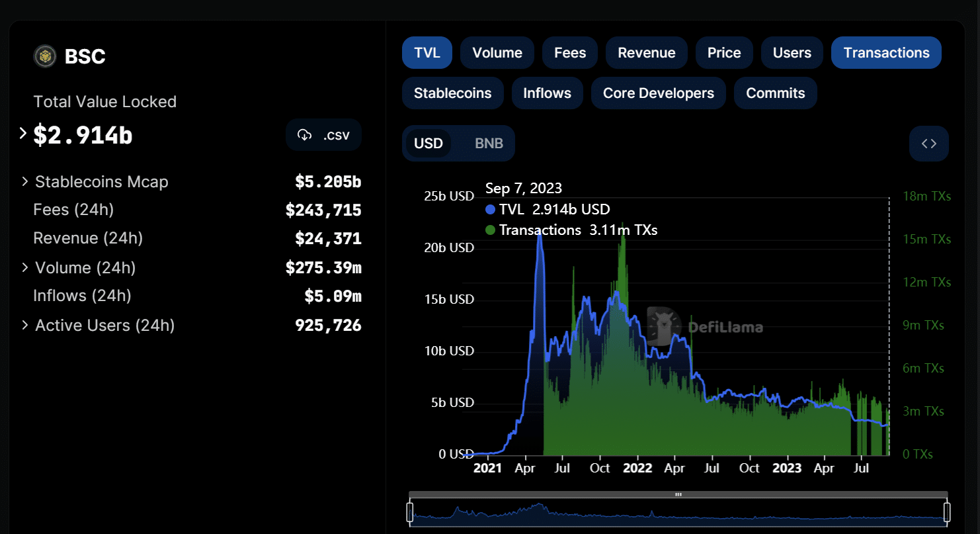Viewport: 980px width, 534px height.
Task: Switch chart denomination to USD
Action: pyautogui.click(x=429, y=144)
